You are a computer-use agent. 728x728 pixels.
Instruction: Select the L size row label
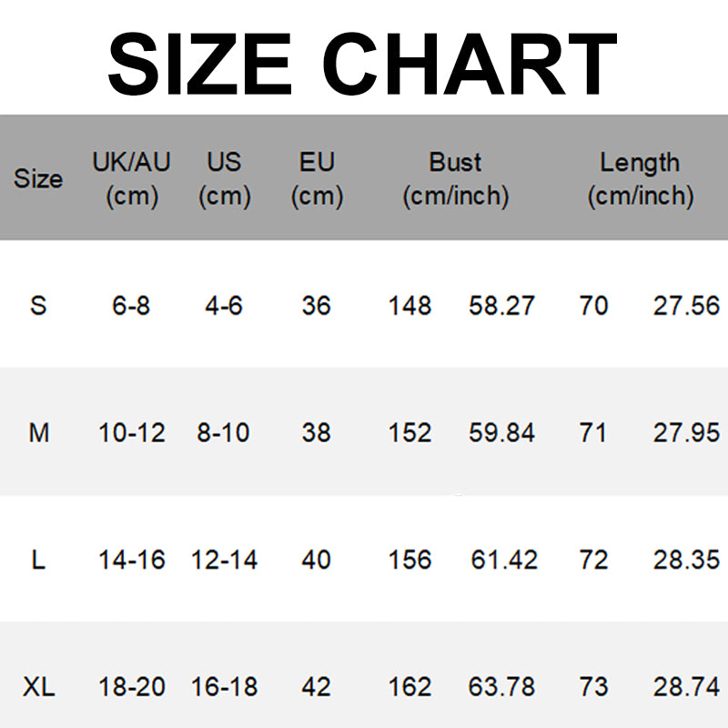click(x=38, y=560)
